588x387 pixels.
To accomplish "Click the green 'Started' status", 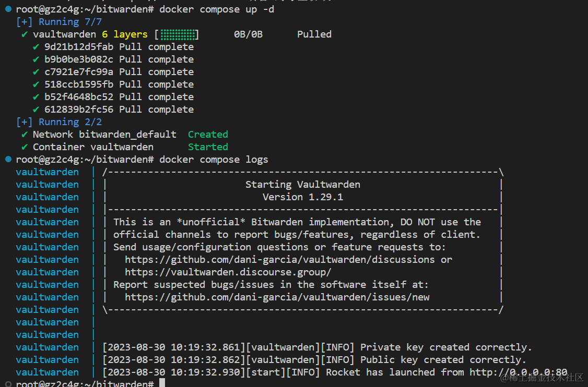I will (x=208, y=147).
